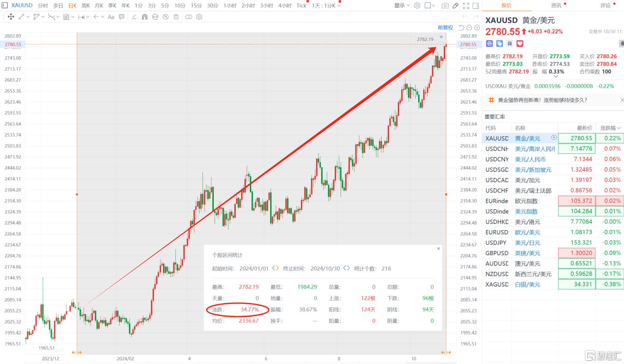Open the 资讯 news tab
The width and height of the screenshot is (624, 364).
(556, 5)
